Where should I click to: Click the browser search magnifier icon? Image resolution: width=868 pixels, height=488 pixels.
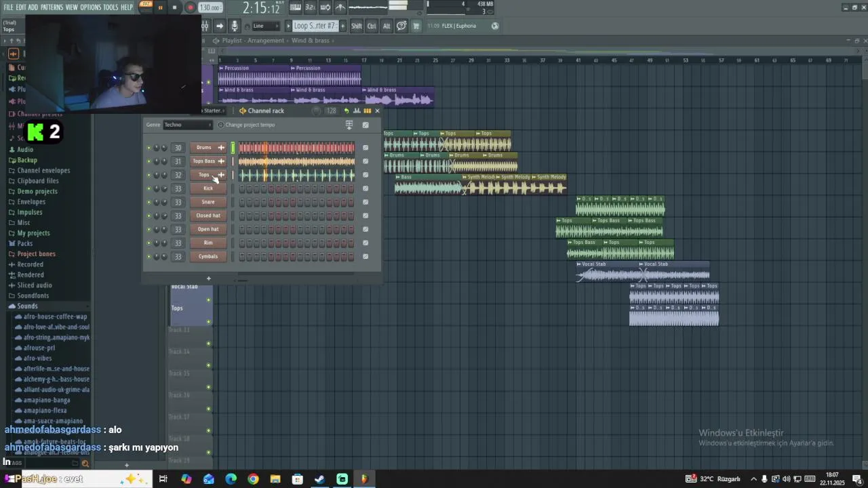(85, 464)
